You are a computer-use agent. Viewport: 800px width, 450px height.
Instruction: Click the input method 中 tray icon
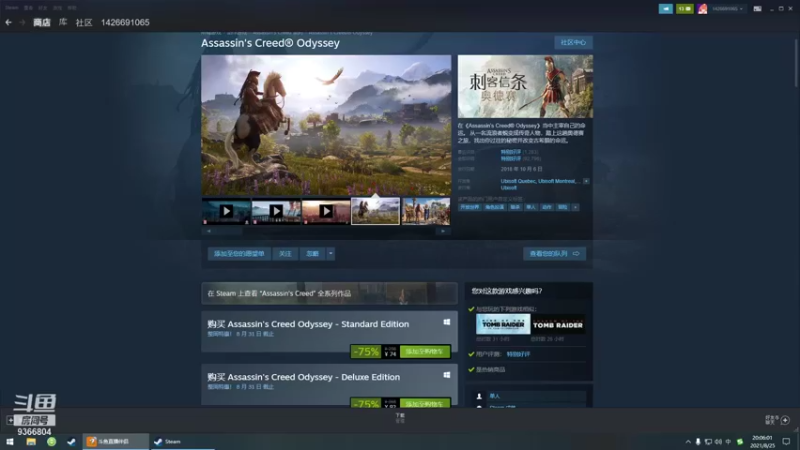coord(729,442)
